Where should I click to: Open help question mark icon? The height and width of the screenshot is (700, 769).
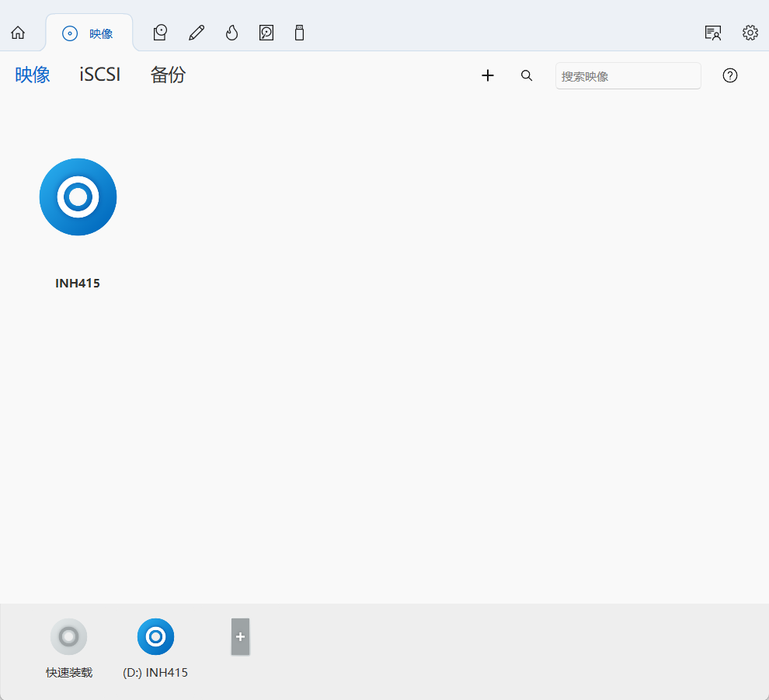(x=729, y=75)
